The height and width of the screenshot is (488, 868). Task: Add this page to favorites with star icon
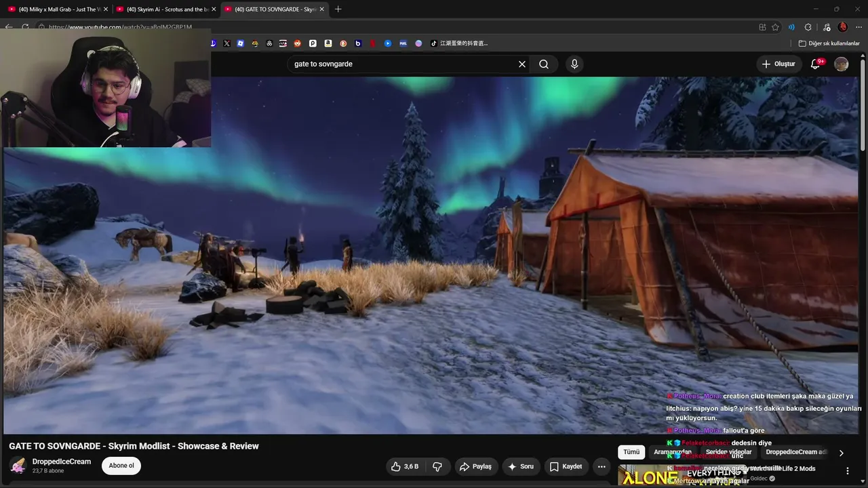pyautogui.click(x=775, y=27)
